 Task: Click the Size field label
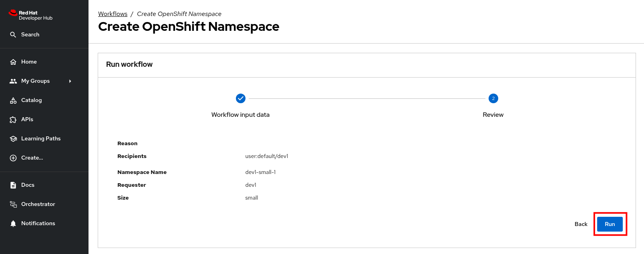pos(123,198)
